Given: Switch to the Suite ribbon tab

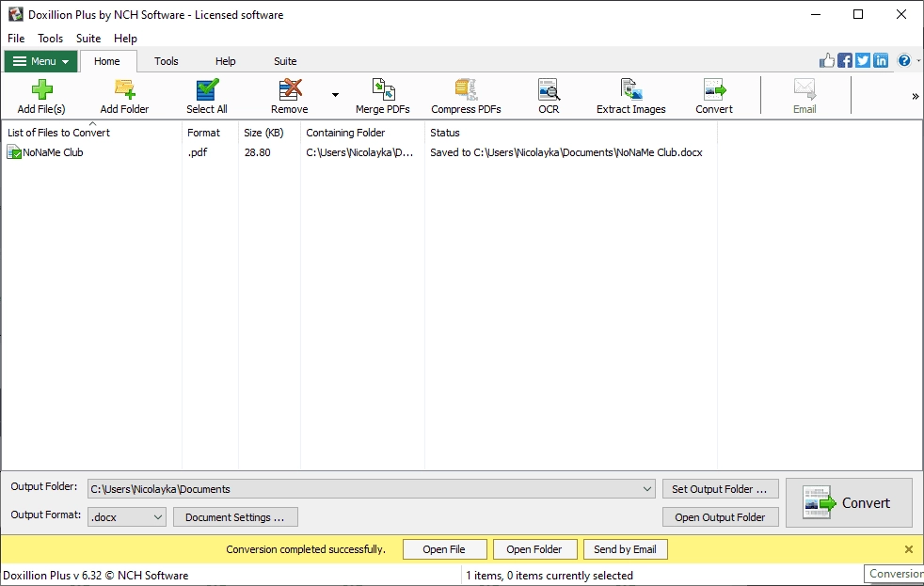Looking at the screenshot, I should (285, 61).
